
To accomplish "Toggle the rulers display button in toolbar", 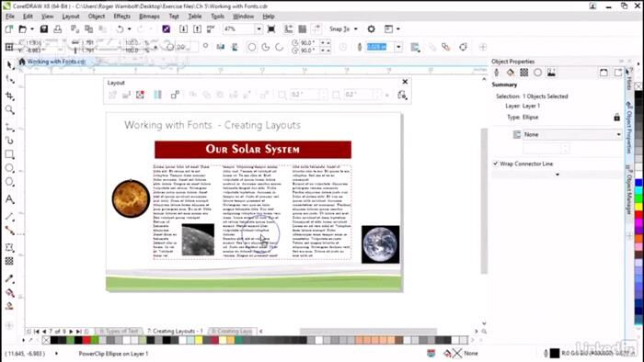I will tap(289, 29).
